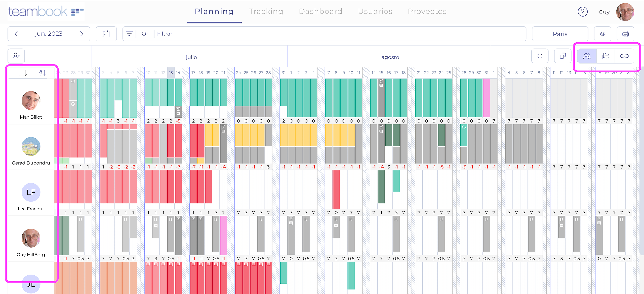644x294 pixels.
Task: Open the print icon
Action: (x=626, y=34)
